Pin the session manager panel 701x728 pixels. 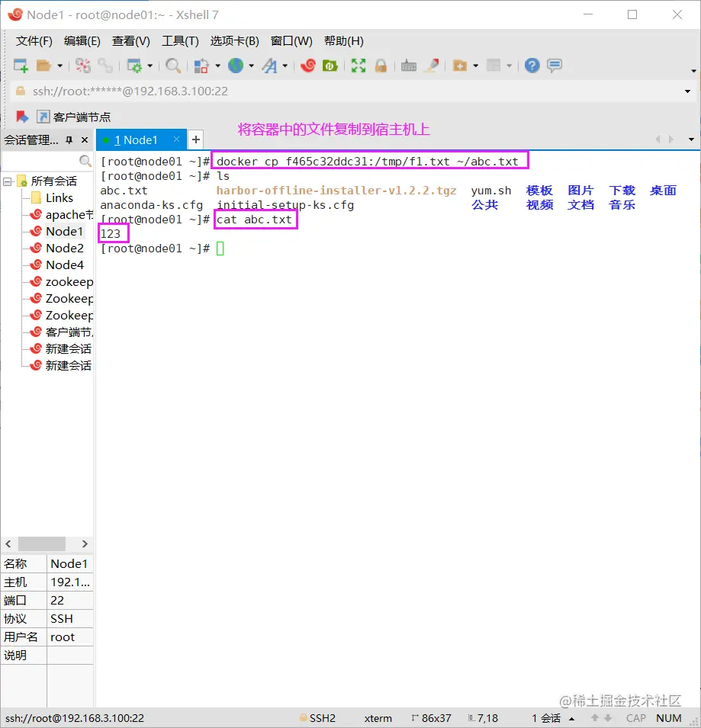69,140
